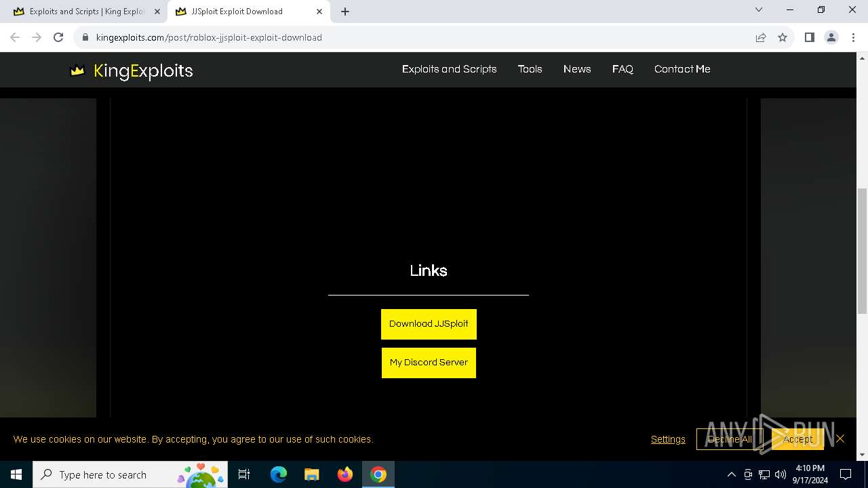Click the share page icon in address bar
Viewport: 868px width, 488px height.
761,37
